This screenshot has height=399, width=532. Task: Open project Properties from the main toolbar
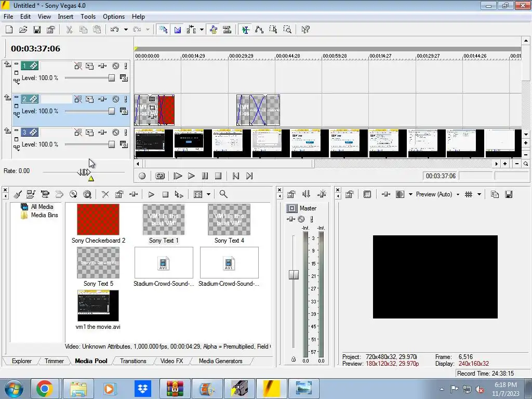coord(51,30)
